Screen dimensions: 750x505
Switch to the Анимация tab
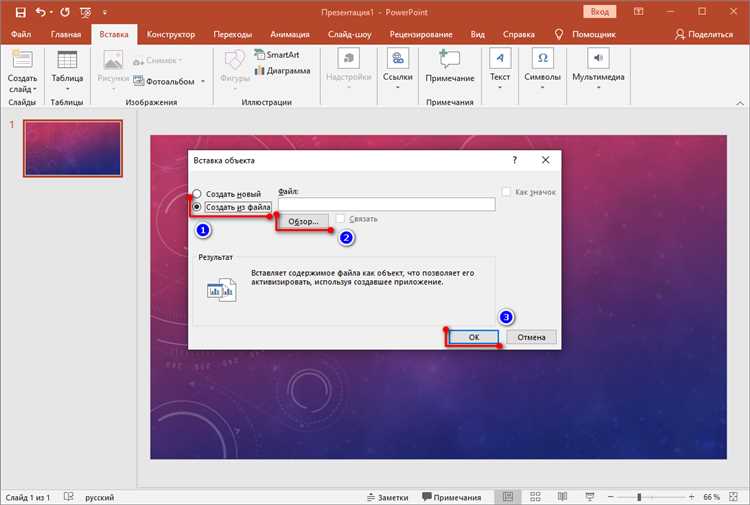(x=290, y=34)
